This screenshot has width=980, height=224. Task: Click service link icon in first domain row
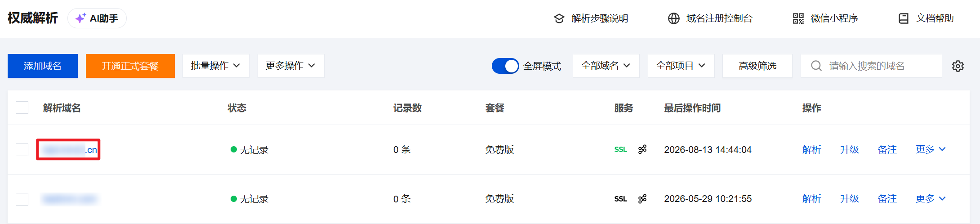tap(642, 149)
